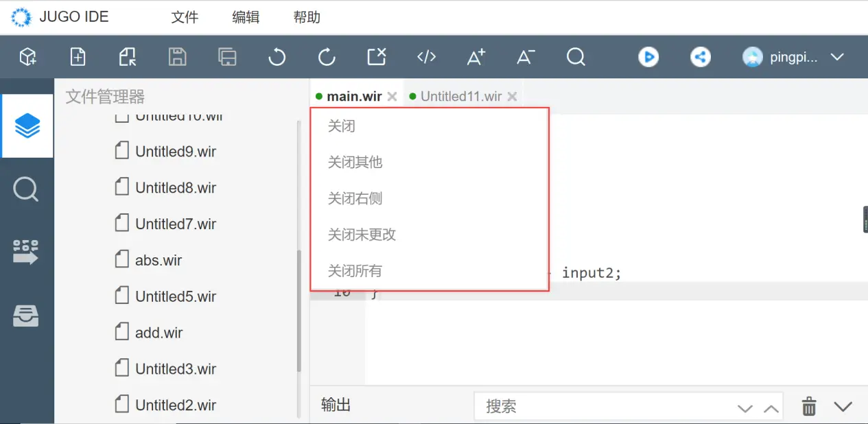This screenshot has height=424, width=868.
Task: Click the 输出 panel label
Action: [336, 405]
